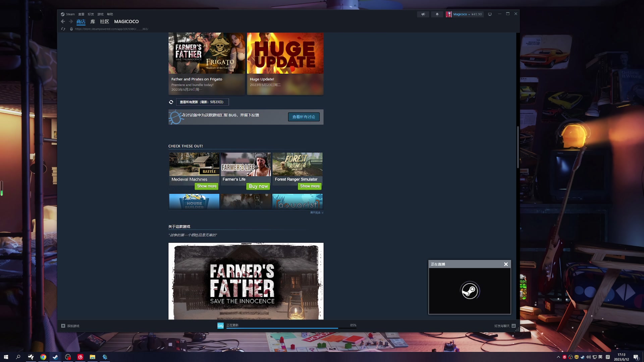644x362 pixels.
Task: Open Google Chrome from the taskbar
Action: point(43,357)
